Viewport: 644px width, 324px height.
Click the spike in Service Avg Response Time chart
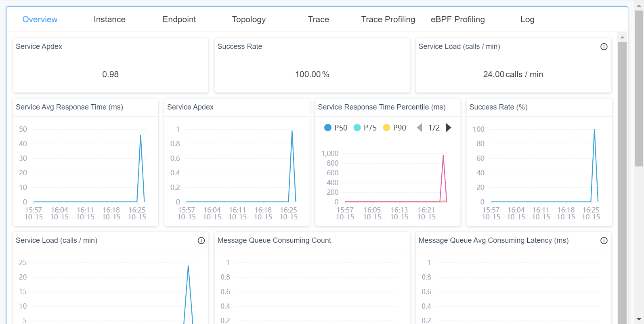click(141, 135)
